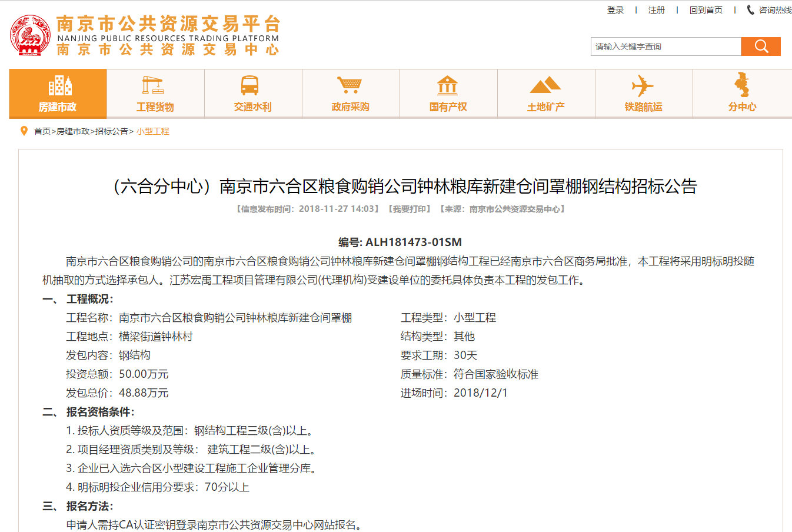Click the 结构类型 其他 line
Screen dimensions: 792x532
(x=438, y=337)
